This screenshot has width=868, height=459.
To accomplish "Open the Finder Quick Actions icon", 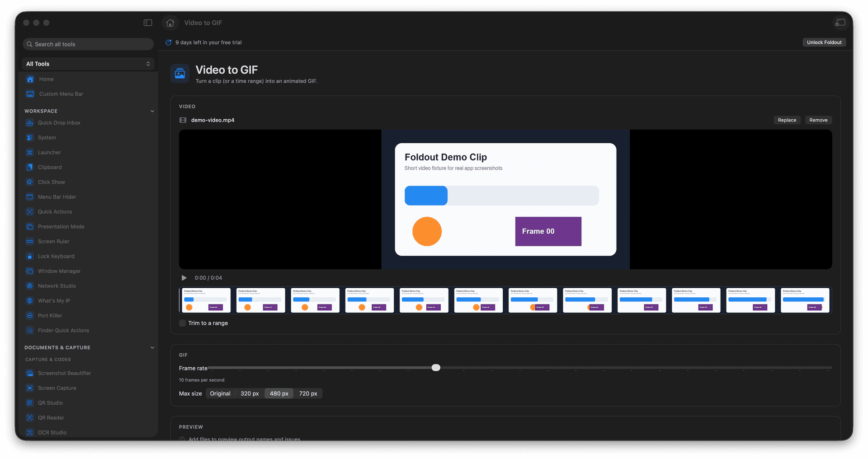I will [30, 331].
